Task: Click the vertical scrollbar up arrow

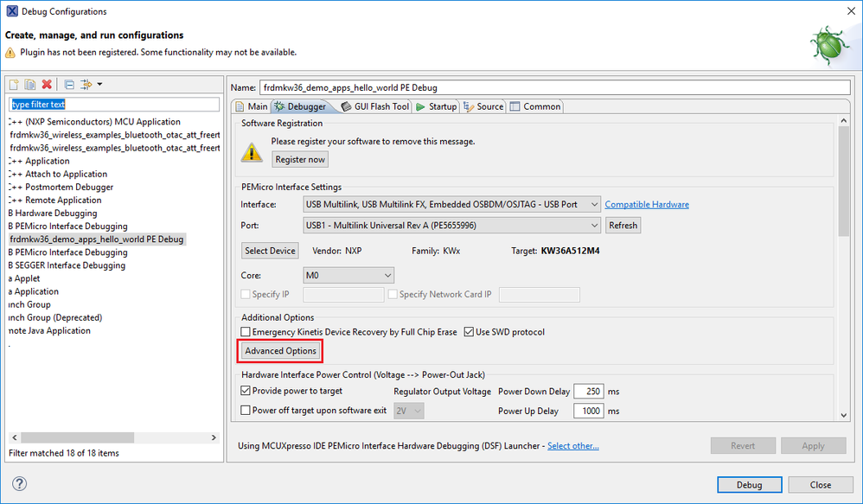Action: click(844, 120)
